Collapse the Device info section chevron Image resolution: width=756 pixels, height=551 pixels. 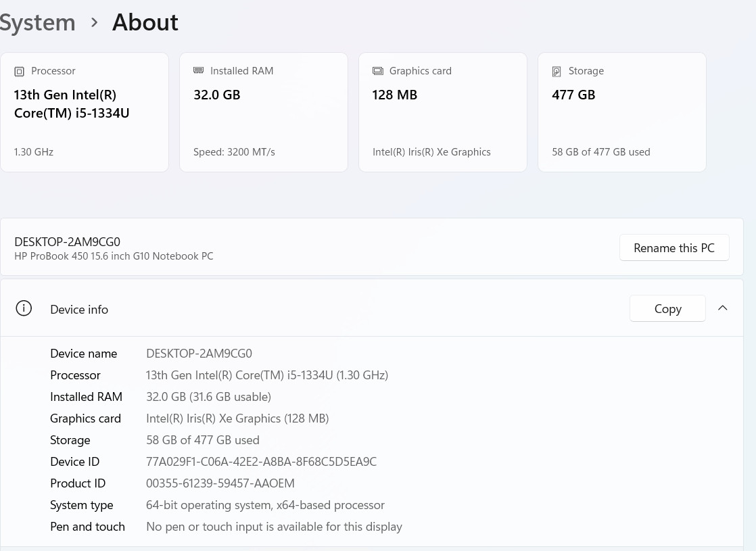[722, 308]
